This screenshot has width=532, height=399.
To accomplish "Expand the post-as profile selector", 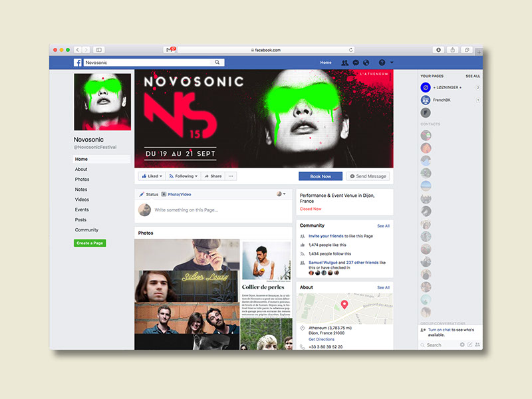I will pyautogui.click(x=281, y=194).
